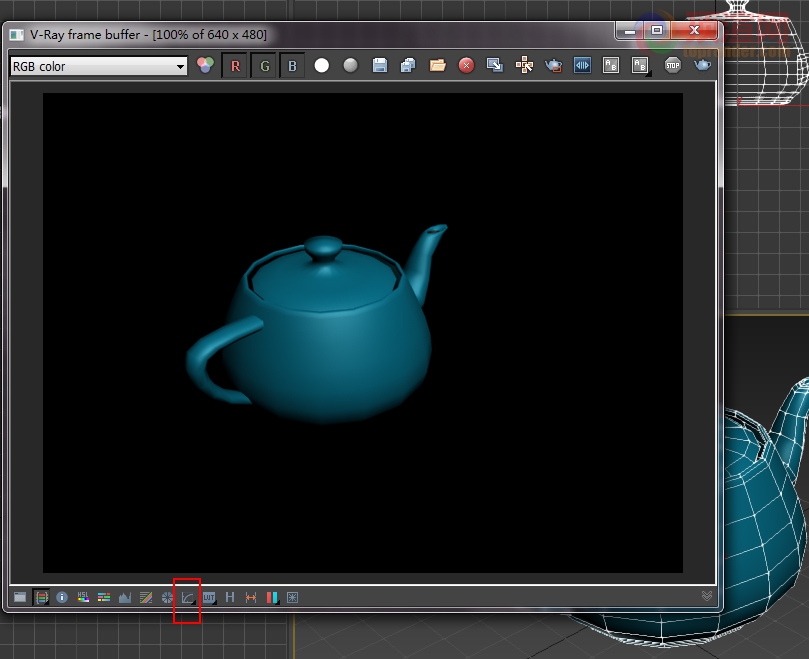This screenshot has width=809, height=659.
Task: Load an image with the folder icon
Action: click(438, 66)
